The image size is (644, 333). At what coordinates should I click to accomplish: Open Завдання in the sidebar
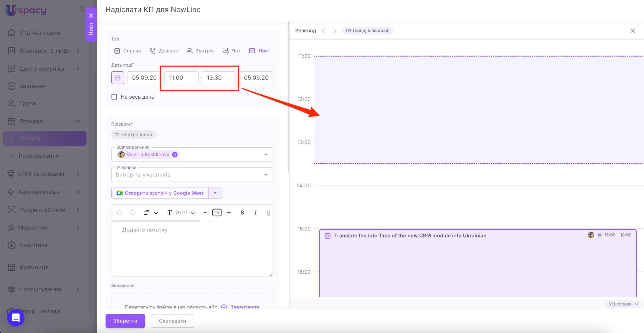pyautogui.click(x=33, y=86)
